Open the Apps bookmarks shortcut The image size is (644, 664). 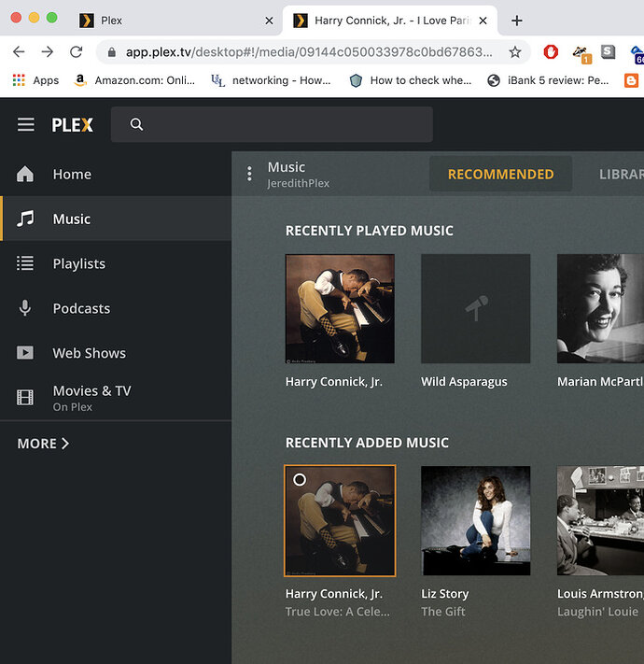(35, 80)
